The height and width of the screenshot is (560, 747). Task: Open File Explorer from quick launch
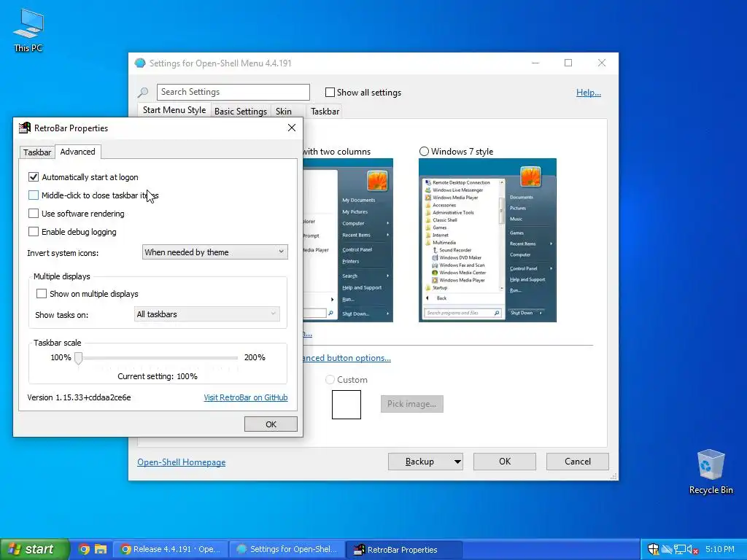tap(100, 549)
